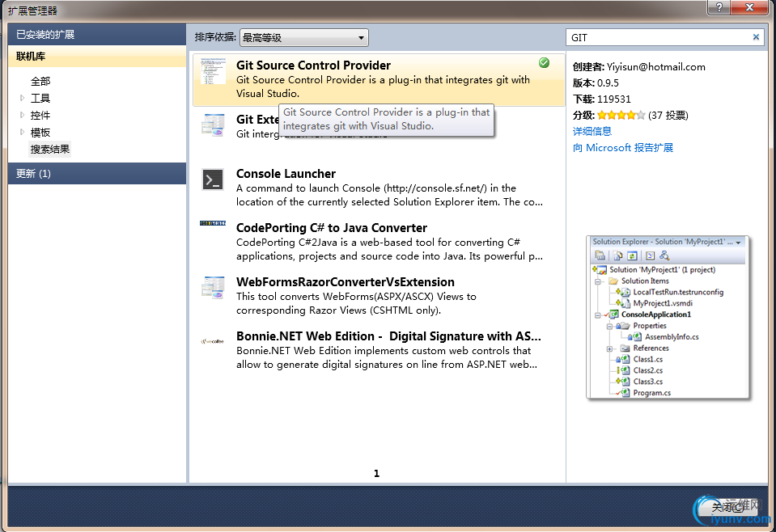Close the 扩展管理器 dialog window
Screen dimensions: 776x532
[x=749, y=7]
